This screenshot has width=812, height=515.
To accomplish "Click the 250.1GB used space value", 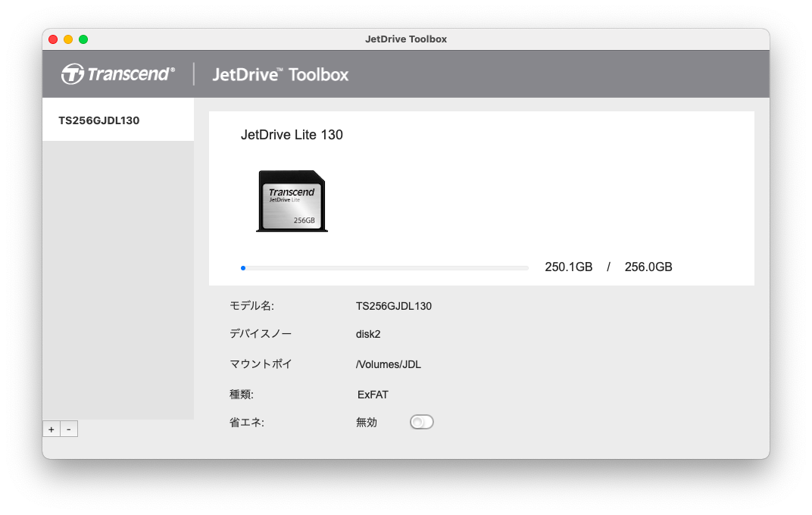I will point(569,267).
